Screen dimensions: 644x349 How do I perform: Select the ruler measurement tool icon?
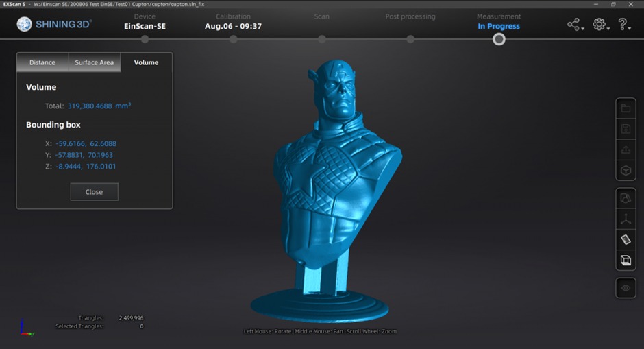626,240
